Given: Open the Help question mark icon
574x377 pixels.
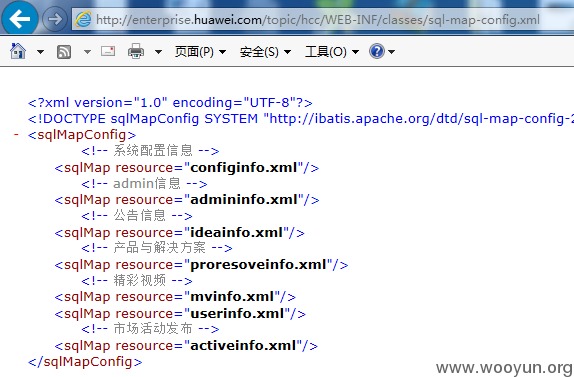Looking at the screenshot, I should coord(377,51).
